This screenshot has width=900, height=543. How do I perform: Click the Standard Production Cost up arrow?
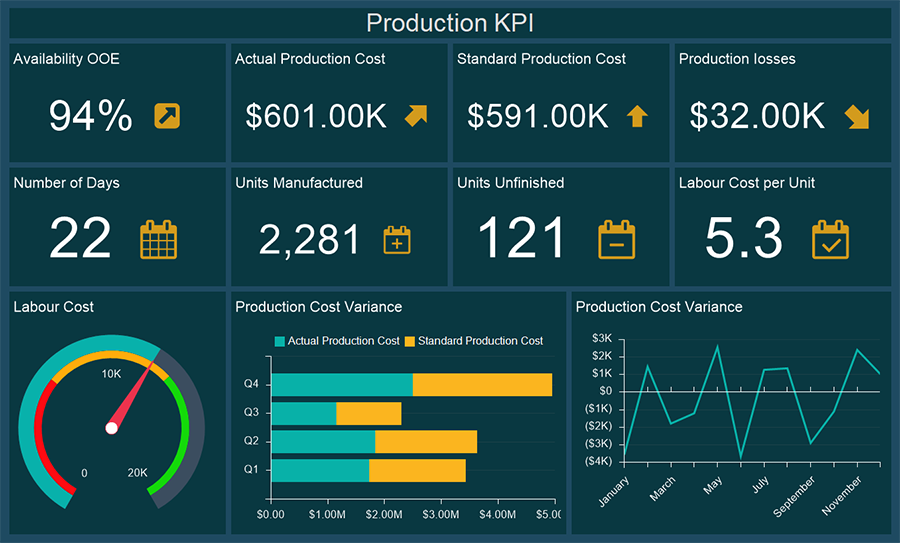pyautogui.click(x=637, y=117)
